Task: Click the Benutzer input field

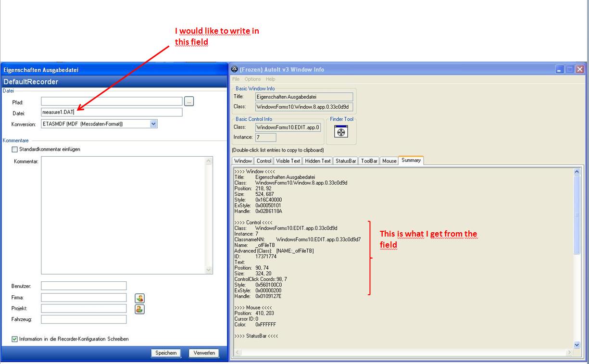Action: 84,286
